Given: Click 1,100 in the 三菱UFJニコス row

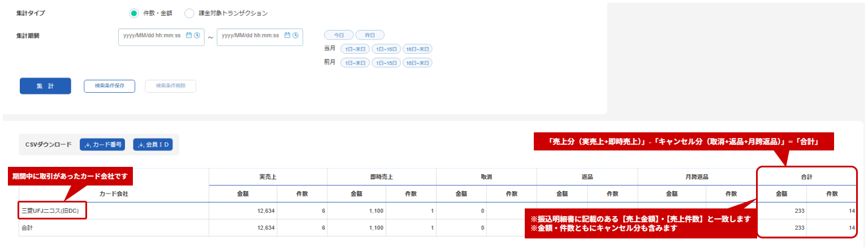Looking at the screenshot, I should coord(375,211).
